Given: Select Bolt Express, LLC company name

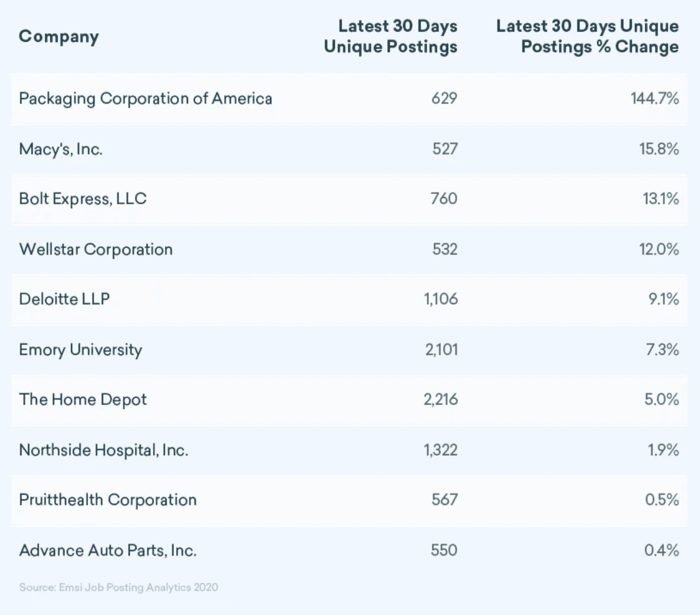Looking at the screenshot, I should (83, 199).
